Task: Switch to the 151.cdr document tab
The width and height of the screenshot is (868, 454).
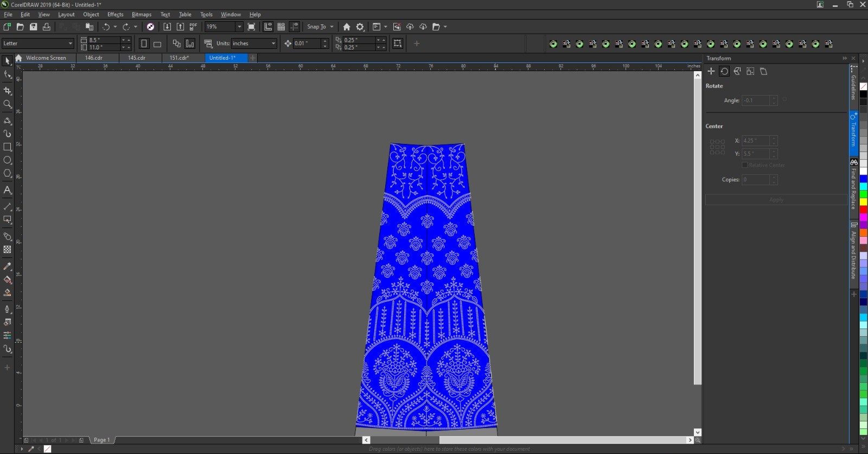Action: click(x=179, y=58)
